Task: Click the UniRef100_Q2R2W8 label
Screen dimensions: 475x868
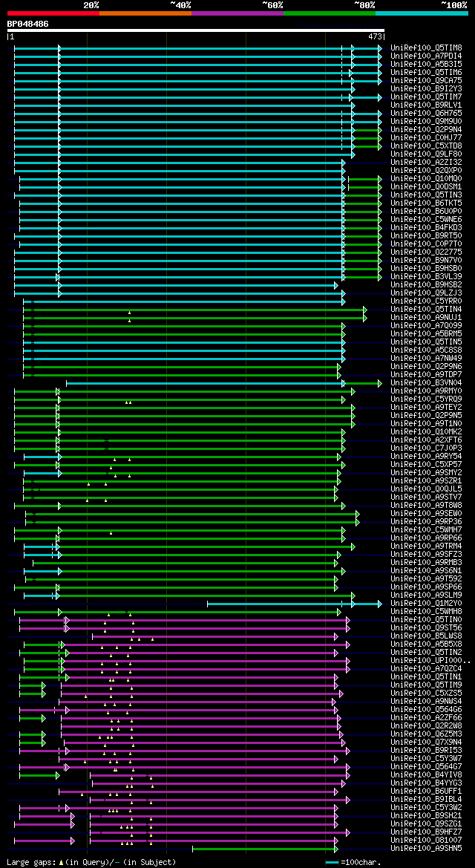Action: click(426, 725)
